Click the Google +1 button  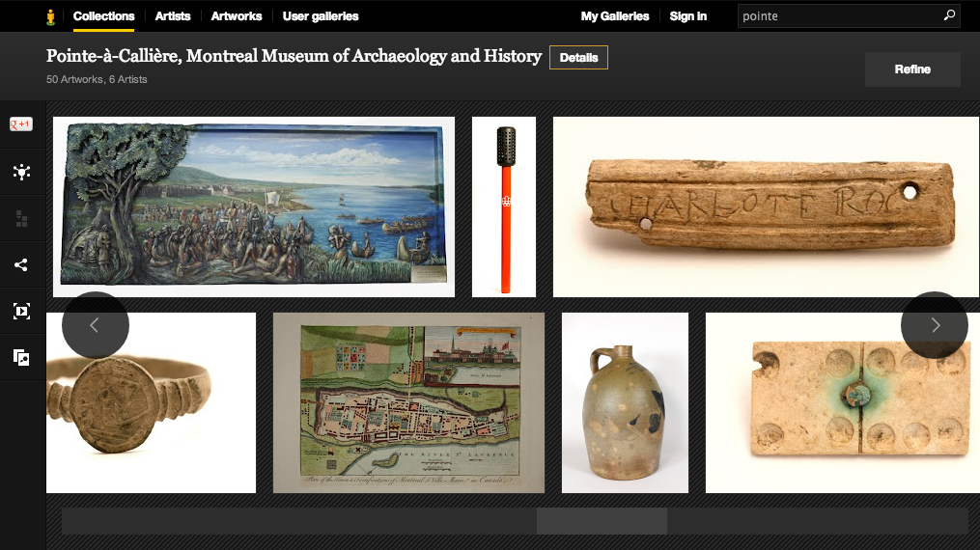click(x=20, y=124)
